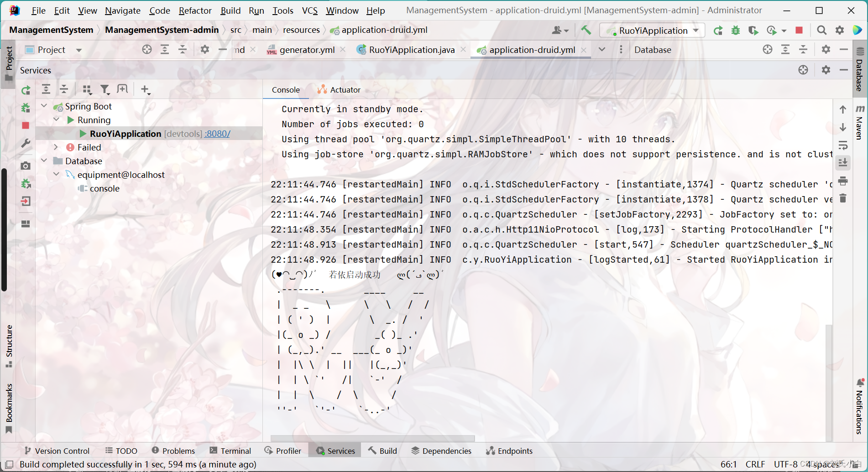Open the user account dropdown in the toolbar
This screenshot has height=472, width=868.
click(560, 30)
